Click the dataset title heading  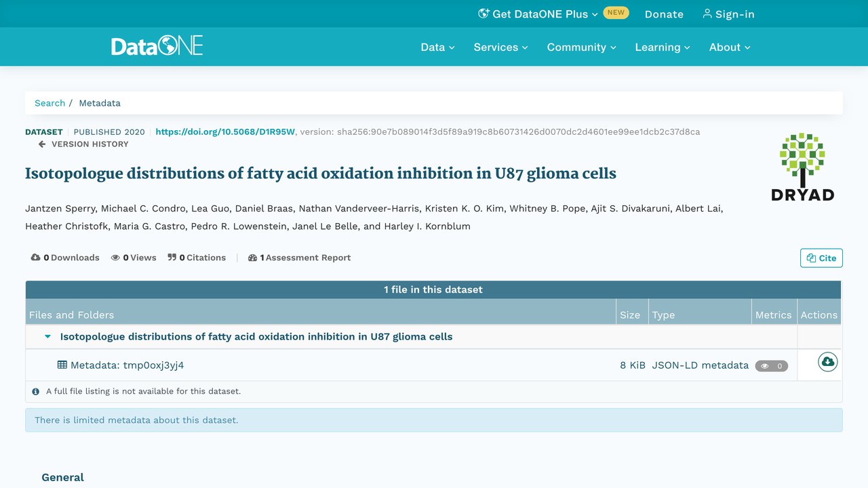point(321,174)
